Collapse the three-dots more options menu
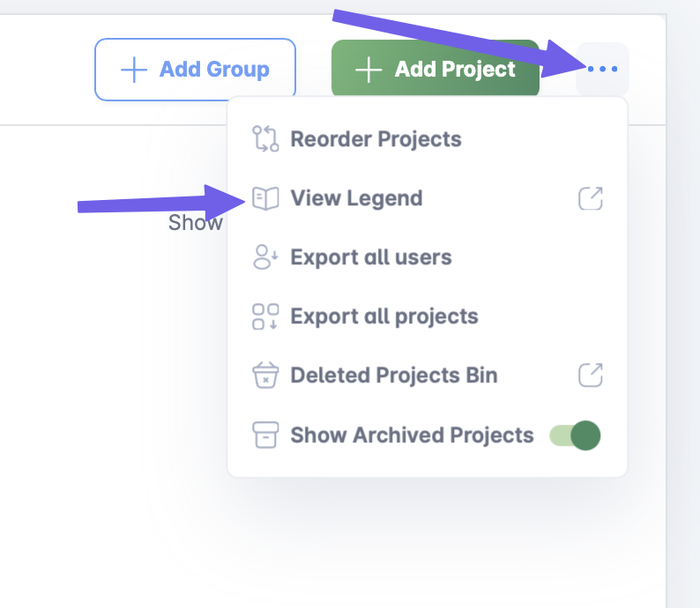Viewport: 700px width, 608px height. [602, 69]
